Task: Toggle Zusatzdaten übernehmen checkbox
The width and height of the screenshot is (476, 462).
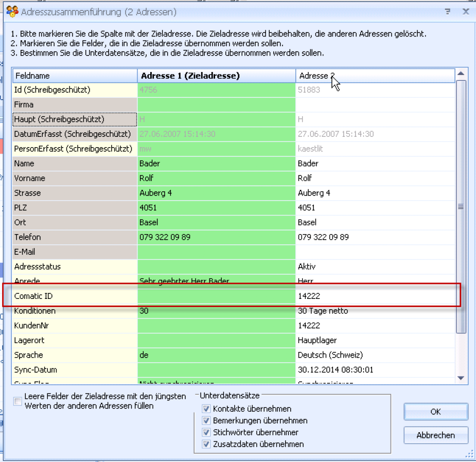Action: coord(206,444)
